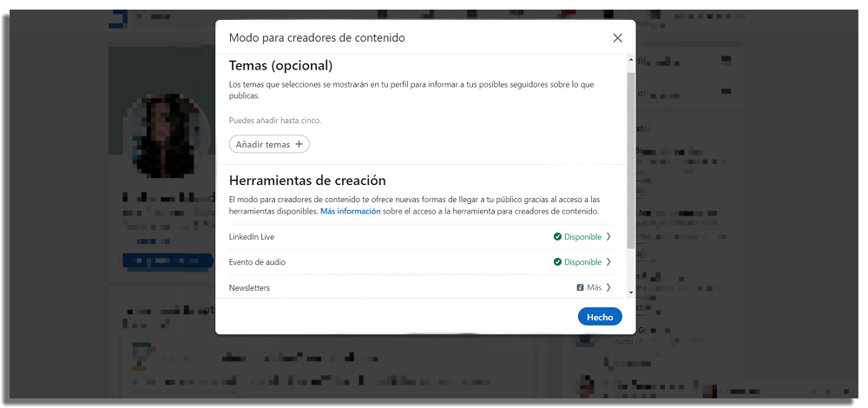The width and height of the screenshot is (868, 408).
Task: Click the dialog vertical scrollbar thumb
Action: [631, 160]
